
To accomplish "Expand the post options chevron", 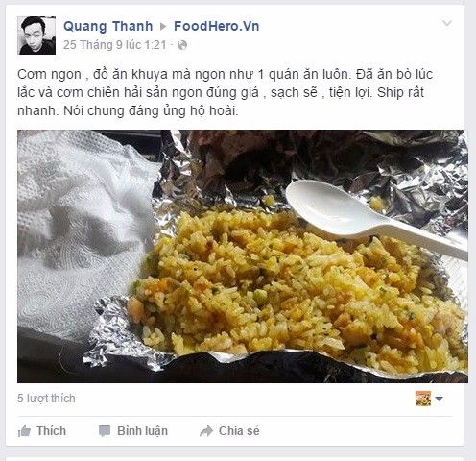I will pyautogui.click(x=446, y=23).
